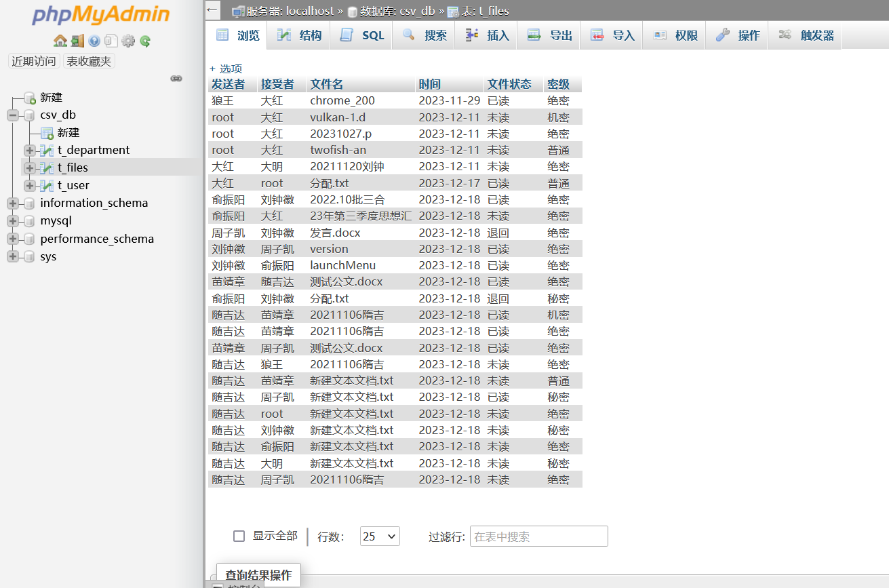Open the SQL tab
889x588 pixels.
362,35
